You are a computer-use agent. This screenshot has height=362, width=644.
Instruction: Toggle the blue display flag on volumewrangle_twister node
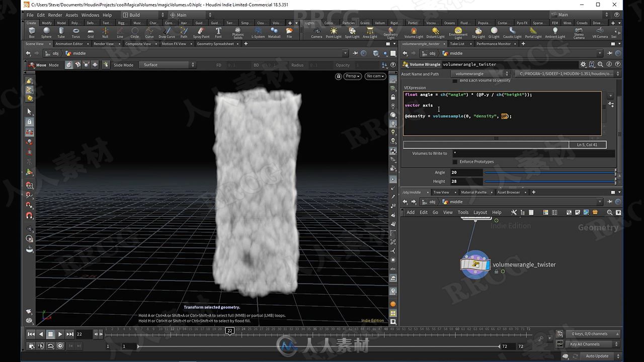488,264
